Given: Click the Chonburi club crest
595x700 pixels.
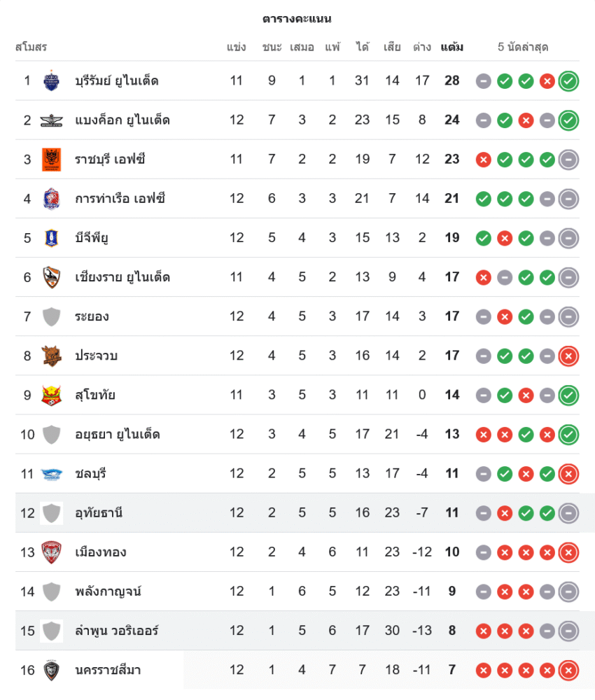Looking at the screenshot, I should pos(51,473).
